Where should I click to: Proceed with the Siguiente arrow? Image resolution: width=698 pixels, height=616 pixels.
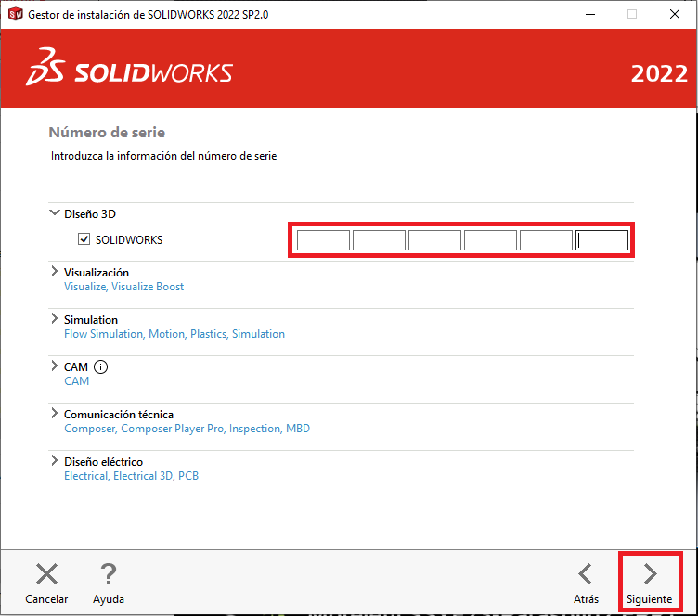pos(650,573)
